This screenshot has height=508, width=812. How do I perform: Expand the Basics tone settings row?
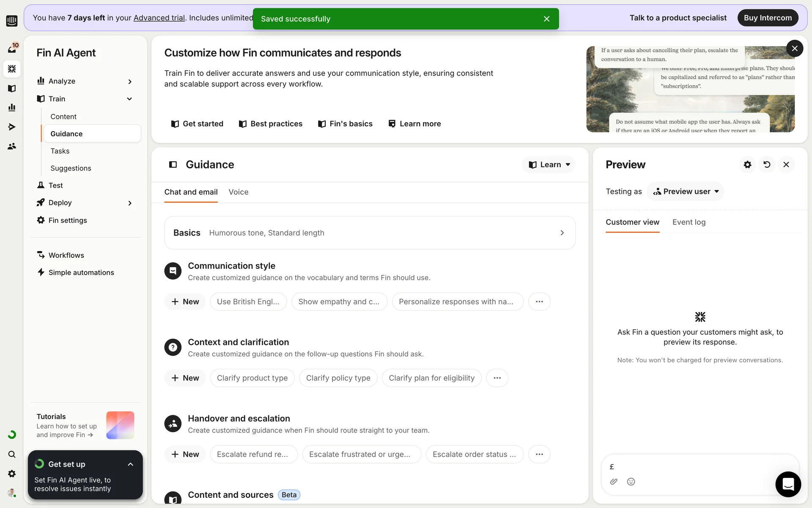coord(369,233)
